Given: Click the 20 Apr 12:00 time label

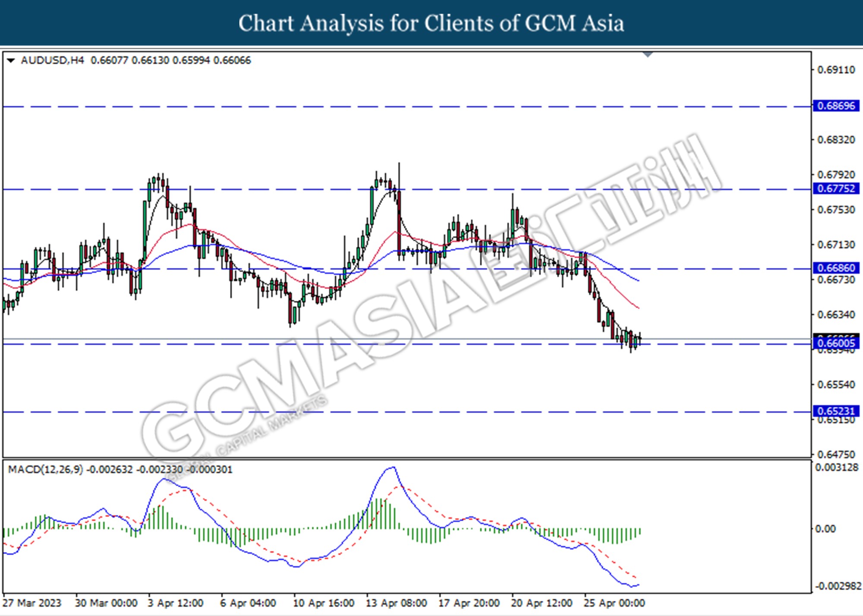Looking at the screenshot, I should [x=542, y=603].
